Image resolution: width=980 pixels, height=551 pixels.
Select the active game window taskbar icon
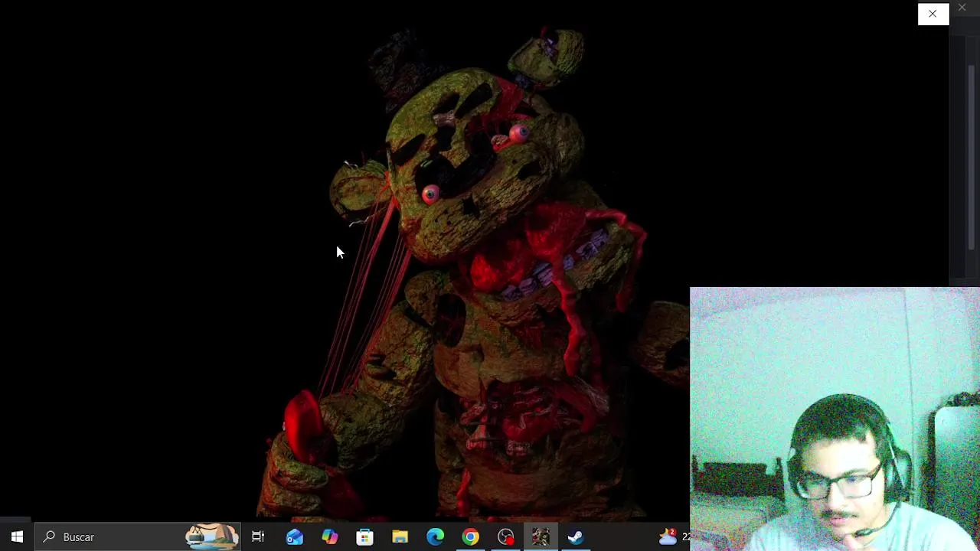[541, 536]
